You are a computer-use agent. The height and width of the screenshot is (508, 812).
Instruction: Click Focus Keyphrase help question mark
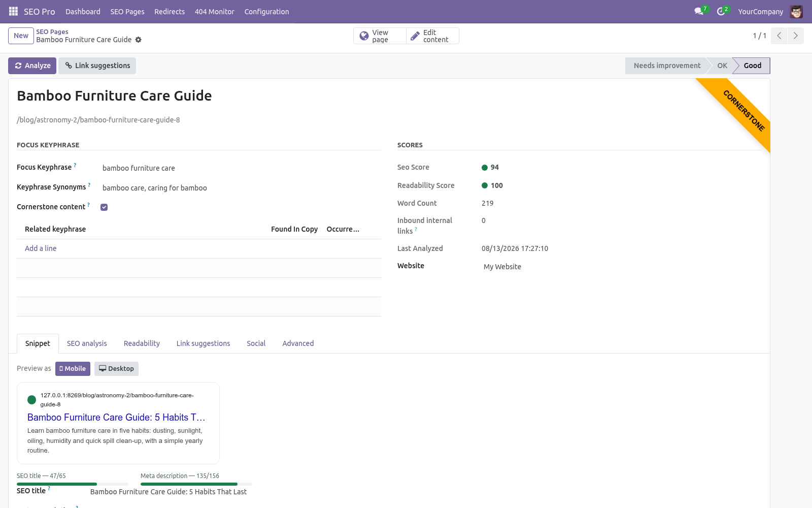[x=75, y=165]
